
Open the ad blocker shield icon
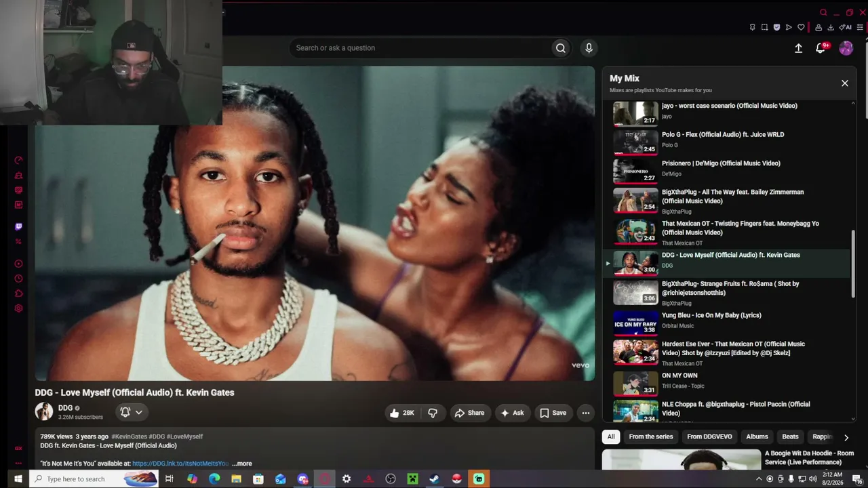point(776,28)
